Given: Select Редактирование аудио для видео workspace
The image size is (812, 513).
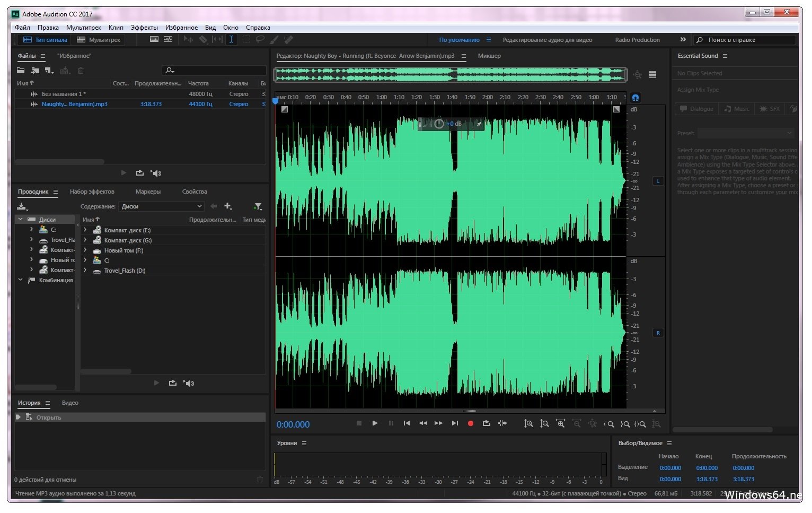Looking at the screenshot, I should tap(547, 40).
